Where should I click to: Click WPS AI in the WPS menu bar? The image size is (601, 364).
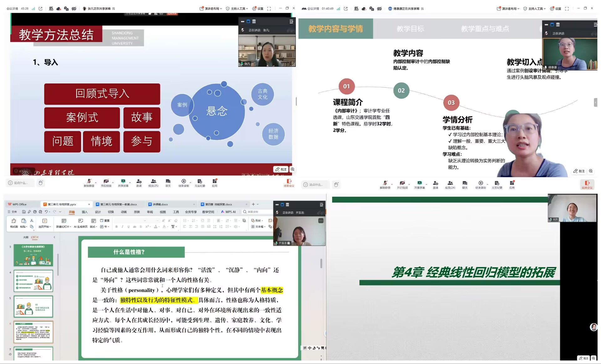pyautogui.click(x=229, y=212)
